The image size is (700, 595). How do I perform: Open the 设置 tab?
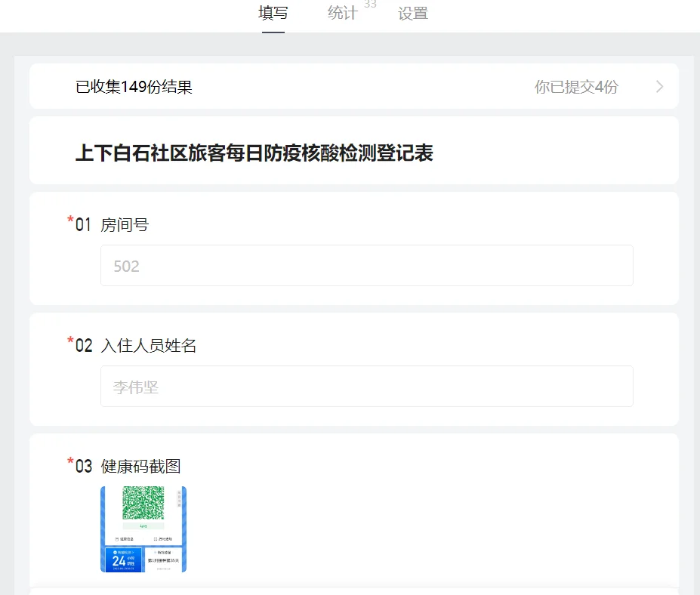pyautogui.click(x=413, y=13)
